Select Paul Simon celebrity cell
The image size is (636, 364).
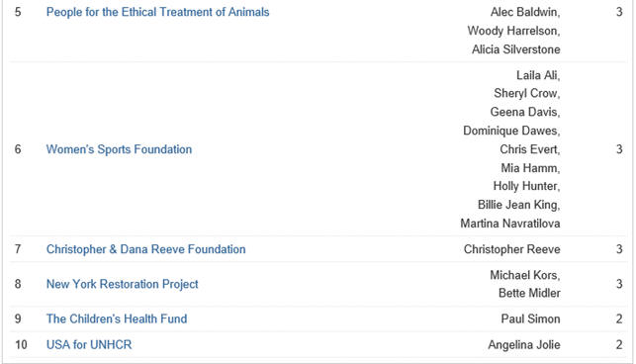coord(530,318)
